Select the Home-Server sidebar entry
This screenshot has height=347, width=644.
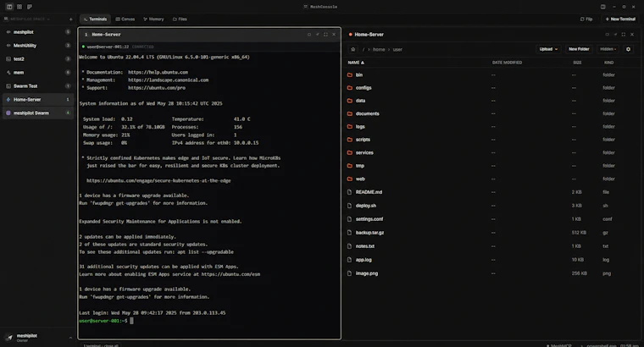pyautogui.click(x=38, y=100)
